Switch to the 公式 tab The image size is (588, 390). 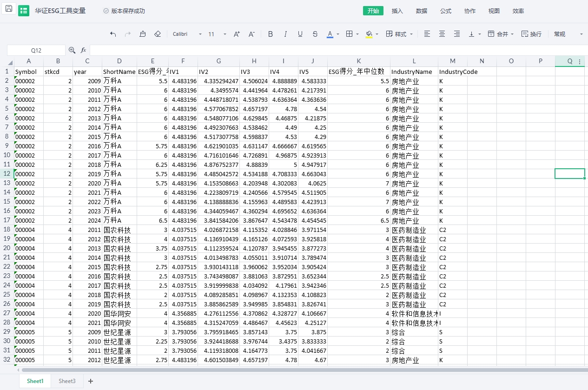[x=446, y=11]
